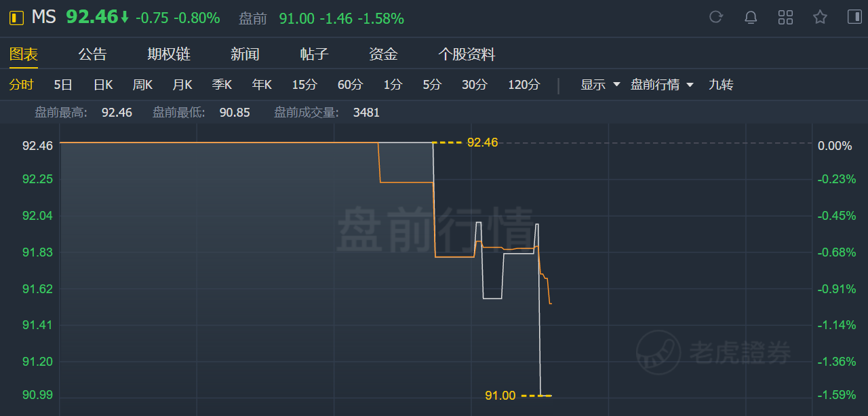868x416 pixels.
Task: Select the 5日 chart period
Action: [63, 85]
